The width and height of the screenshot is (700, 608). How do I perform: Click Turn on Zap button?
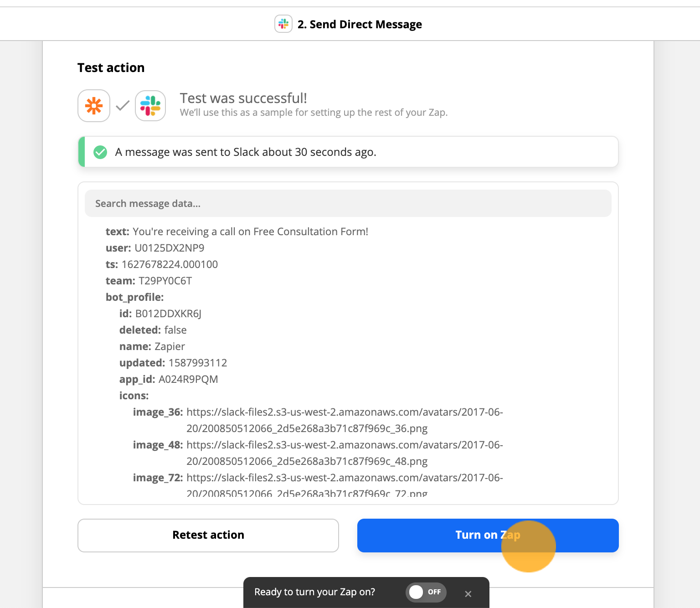pos(488,535)
